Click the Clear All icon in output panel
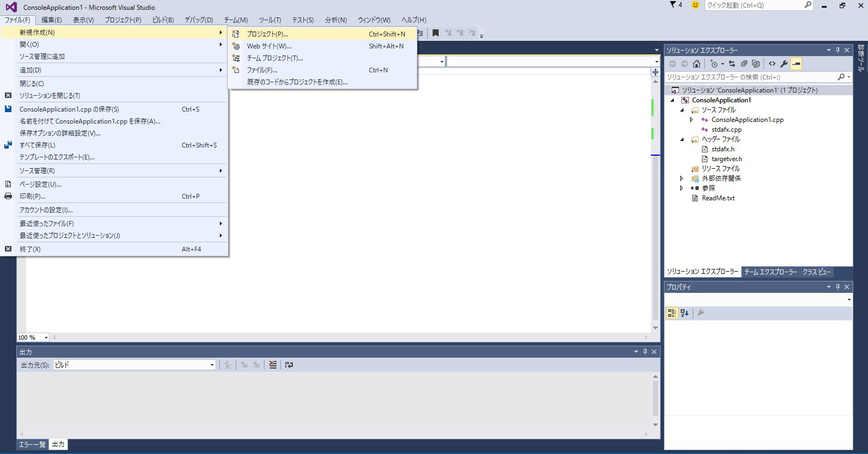The image size is (868, 454). pyautogui.click(x=273, y=365)
